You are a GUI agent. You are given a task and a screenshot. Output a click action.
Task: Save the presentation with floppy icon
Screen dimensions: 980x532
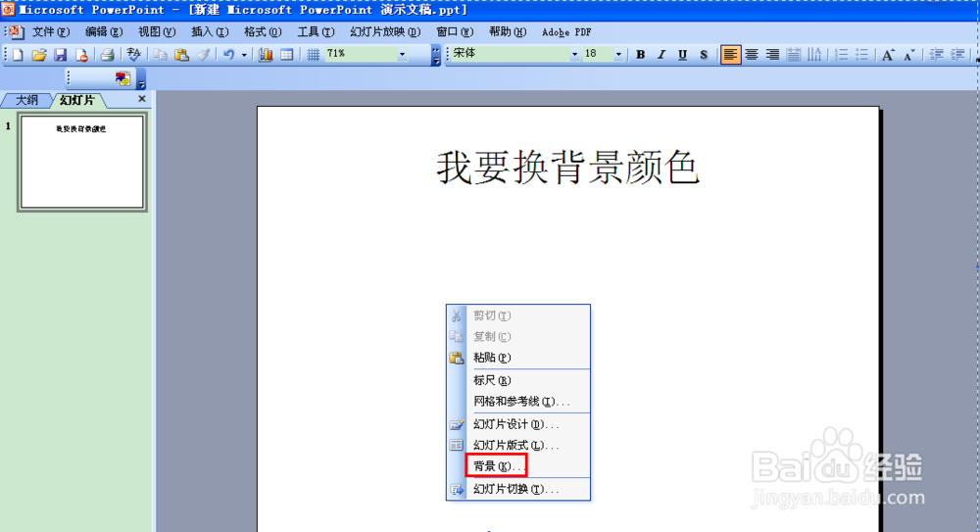[x=60, y=55]
